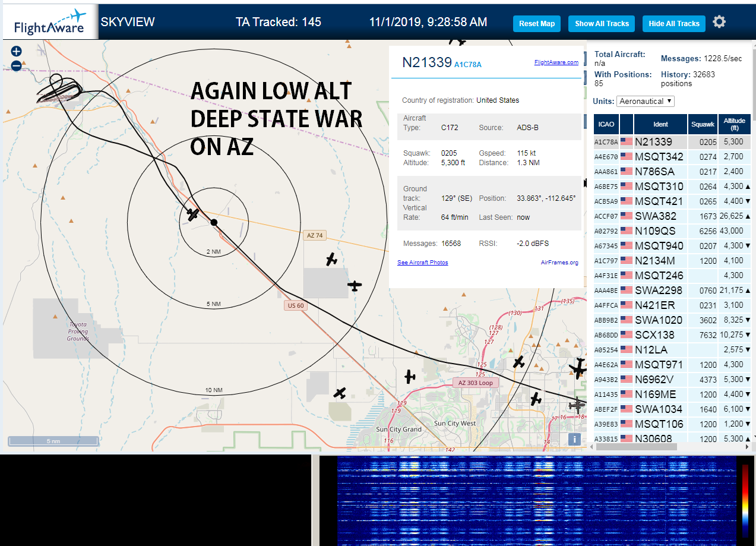Click the 5 nm map scale bar
The height and width of the screenshot is (546, 756).
click(x=53, y=441)
